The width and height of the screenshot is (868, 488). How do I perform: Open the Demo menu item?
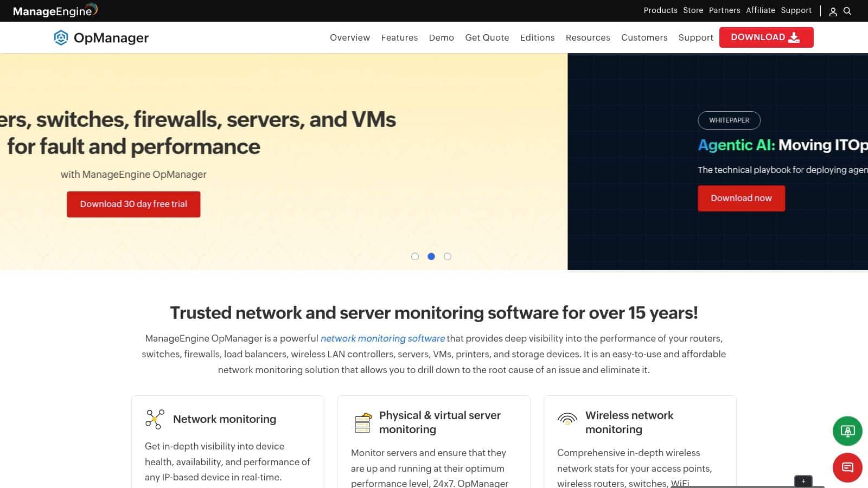coord(441,37)
